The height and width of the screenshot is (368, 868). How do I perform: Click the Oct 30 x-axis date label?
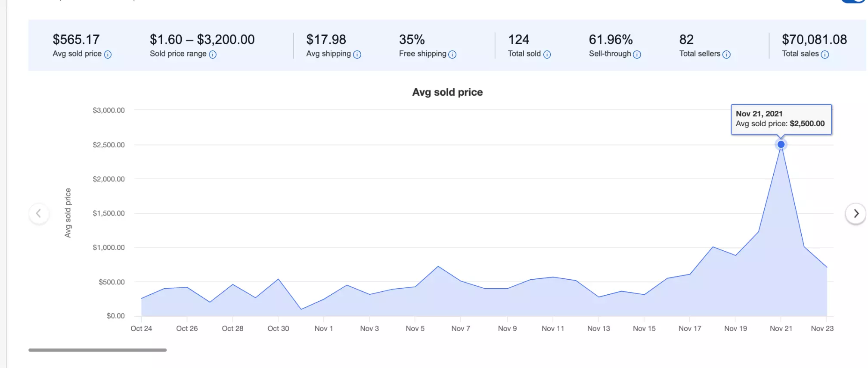point(278,328)
